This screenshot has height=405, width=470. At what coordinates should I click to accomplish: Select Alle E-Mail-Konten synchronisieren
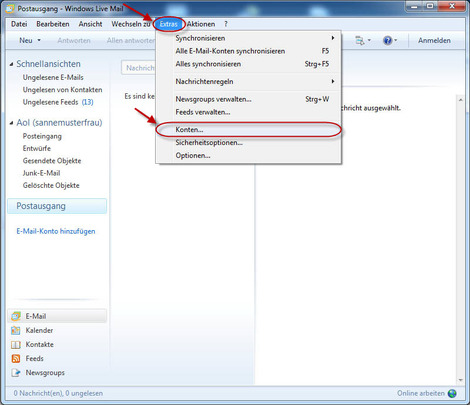(249, 51)
